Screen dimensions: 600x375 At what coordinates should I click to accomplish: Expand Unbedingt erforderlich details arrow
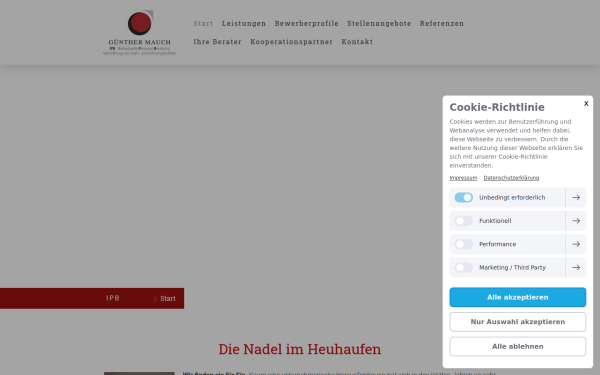576,197
